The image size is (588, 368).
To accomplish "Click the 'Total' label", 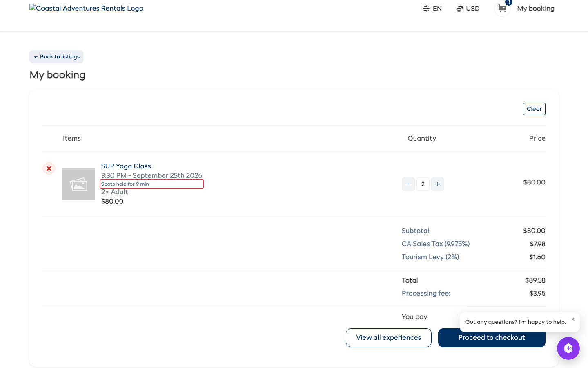I will (410, 280).
